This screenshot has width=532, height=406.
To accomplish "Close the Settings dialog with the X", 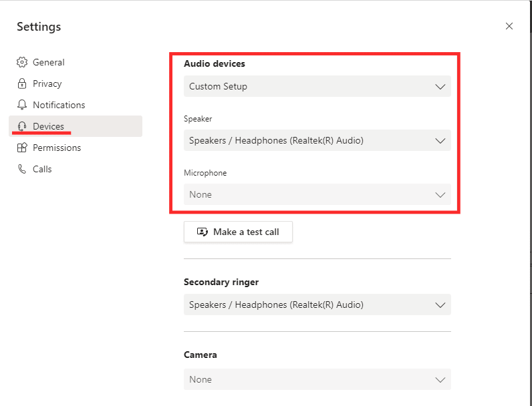I will click(509, 26).
